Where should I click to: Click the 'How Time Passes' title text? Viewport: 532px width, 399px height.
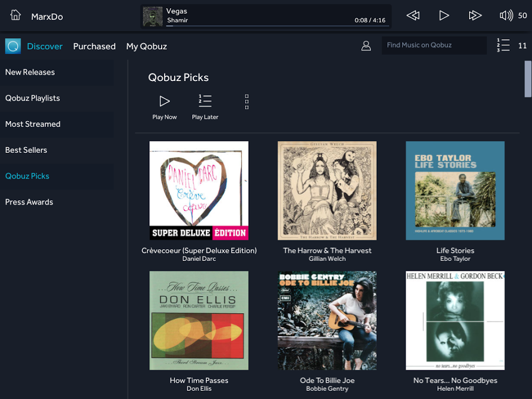tap(199, 380)
